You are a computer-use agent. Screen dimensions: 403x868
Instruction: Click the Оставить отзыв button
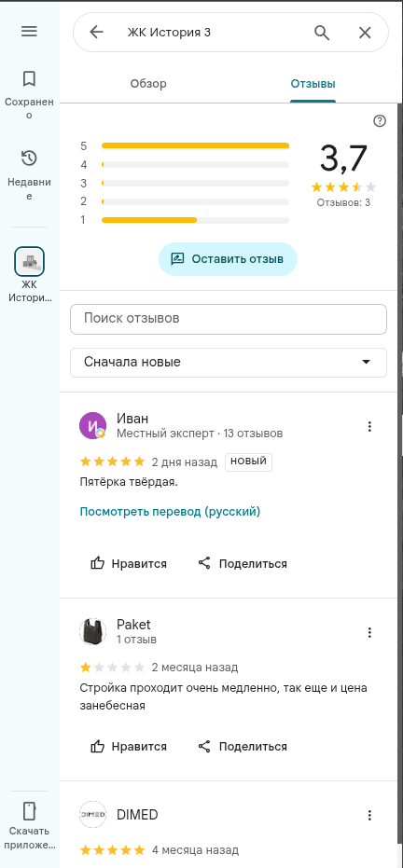pyautogui.click(x=228, y=259)
